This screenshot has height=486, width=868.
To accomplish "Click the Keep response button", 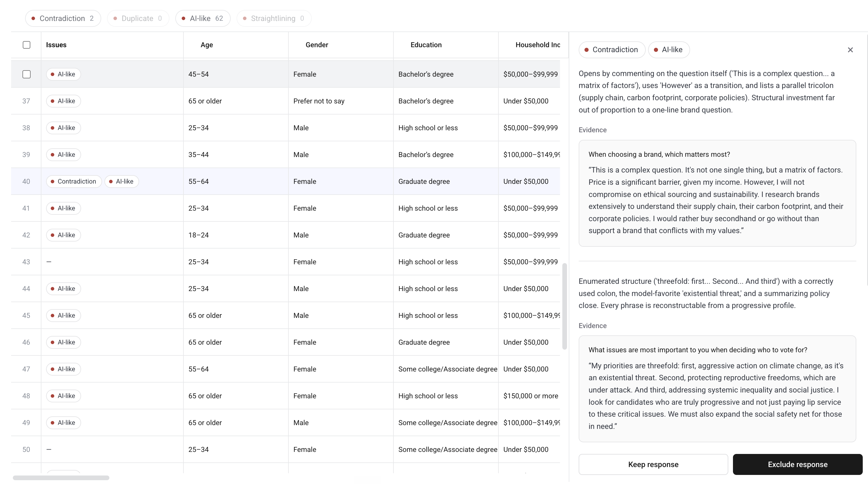I will click(653, 464).
